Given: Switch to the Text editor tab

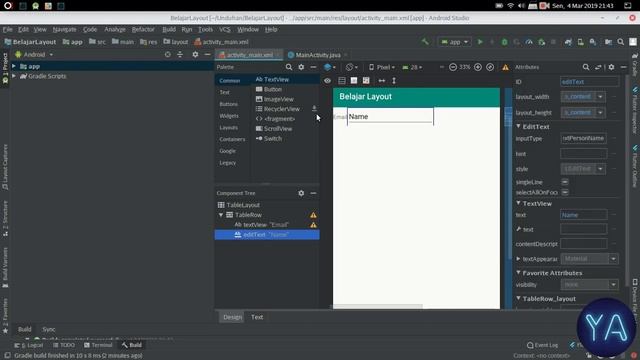Looking at the screenshot, I should coord(257,317).
